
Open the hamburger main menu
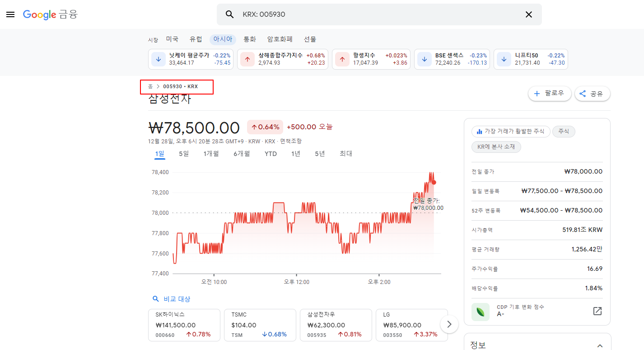[x=10, y=14]
